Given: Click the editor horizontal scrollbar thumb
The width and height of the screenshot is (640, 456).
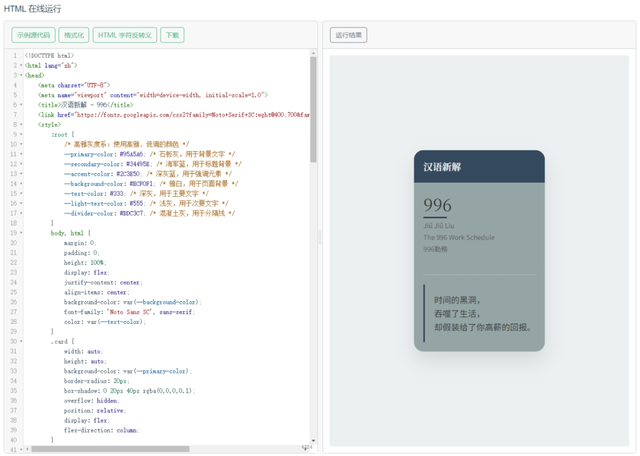Looking at the screenshot, I should (110, 449).
